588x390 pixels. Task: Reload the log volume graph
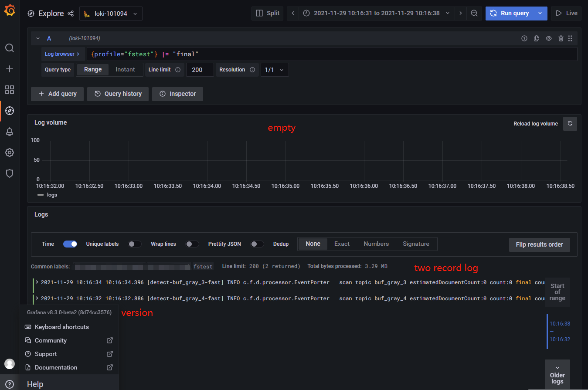click(570, 124)
